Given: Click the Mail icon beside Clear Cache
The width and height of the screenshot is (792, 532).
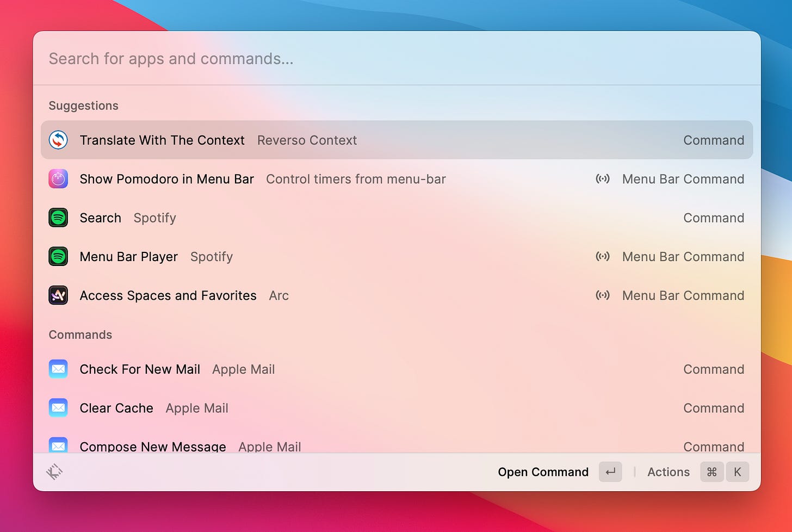Looking at the screenshot, I should pos(58,408).
